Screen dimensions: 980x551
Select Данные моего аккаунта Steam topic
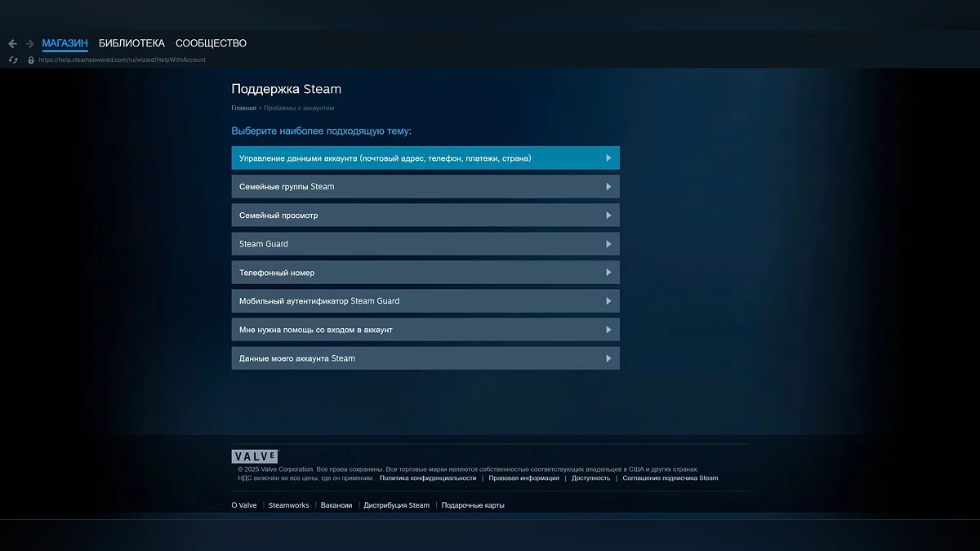pos(425,358)
